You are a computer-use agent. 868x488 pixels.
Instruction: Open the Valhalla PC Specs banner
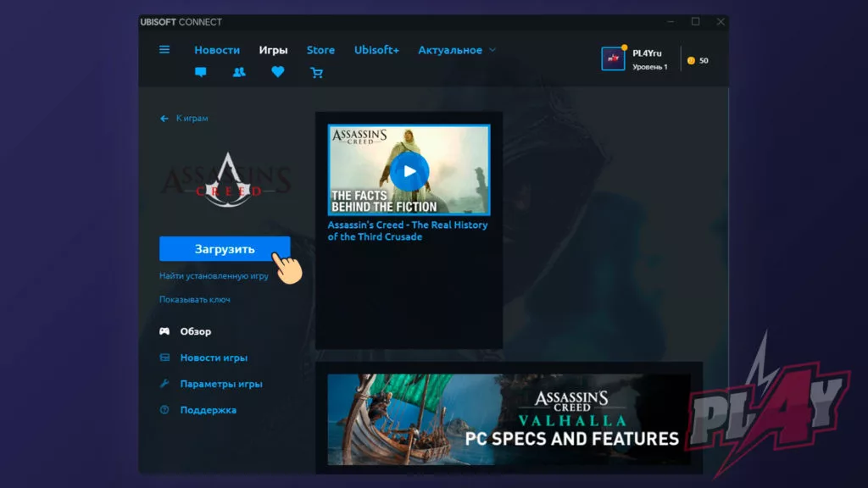pyautogui.click(x=509, y=419)
